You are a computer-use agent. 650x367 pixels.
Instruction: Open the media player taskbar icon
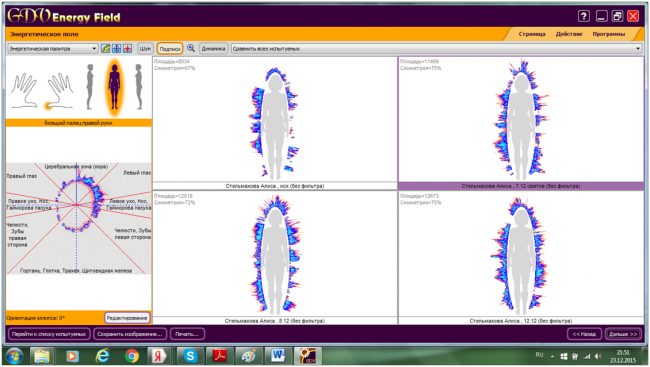(x=73, y=356)
